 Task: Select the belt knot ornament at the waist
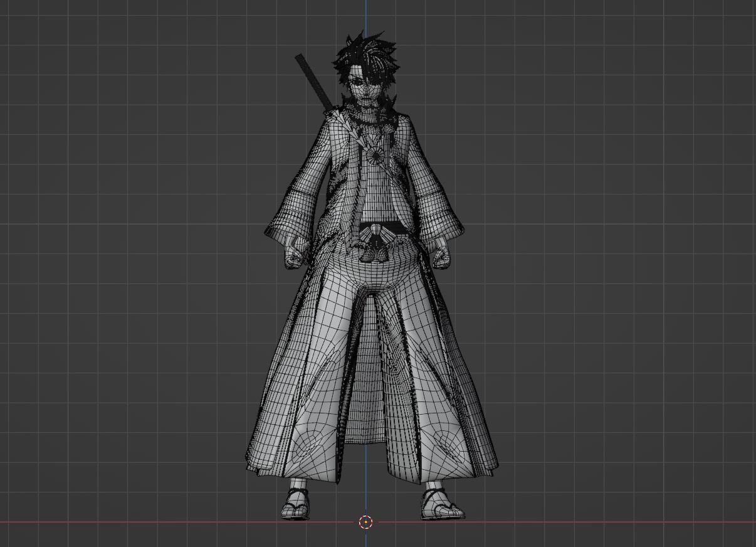378,242
